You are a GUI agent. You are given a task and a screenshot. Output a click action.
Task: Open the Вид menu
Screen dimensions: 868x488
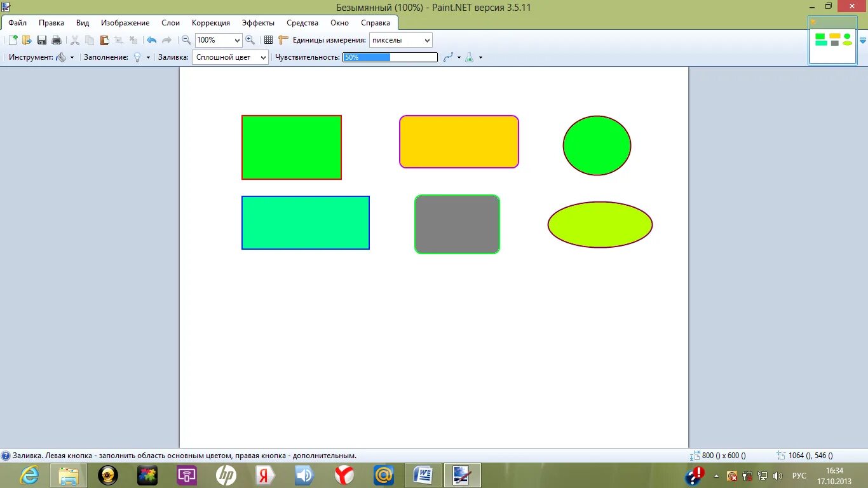[83, 23]
